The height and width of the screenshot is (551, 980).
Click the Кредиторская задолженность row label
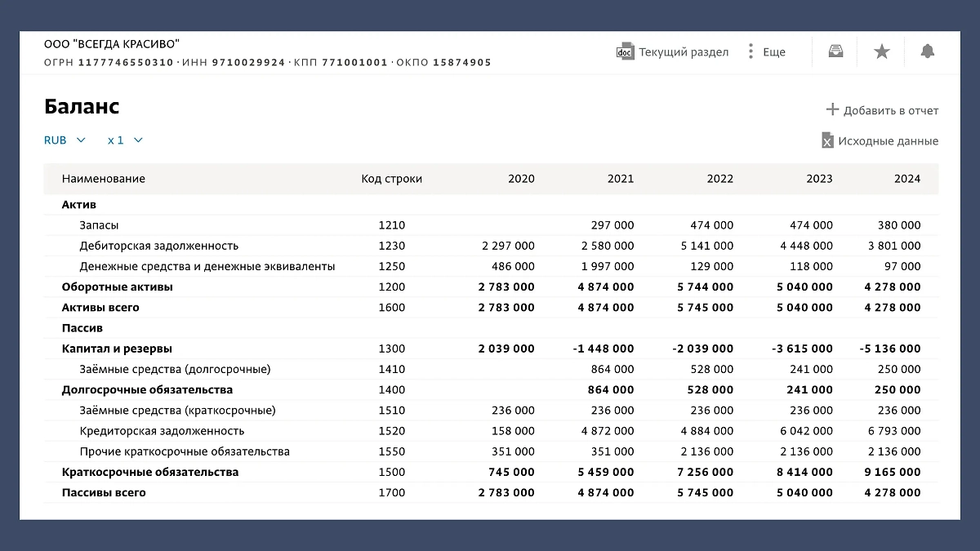pyautogui.click(x=162, y=431)
